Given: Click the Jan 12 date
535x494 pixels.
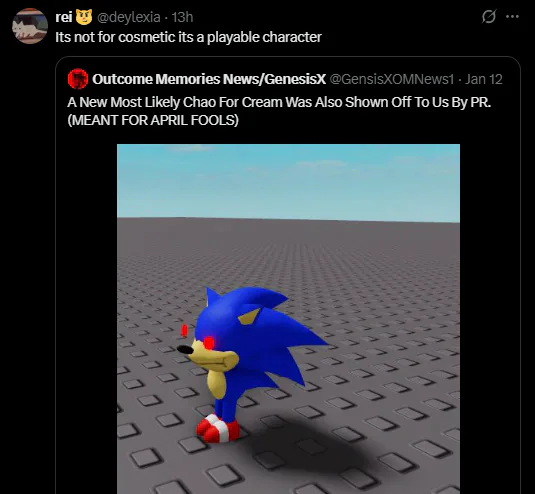Looking at the screenshot, I should pos(483,79).
